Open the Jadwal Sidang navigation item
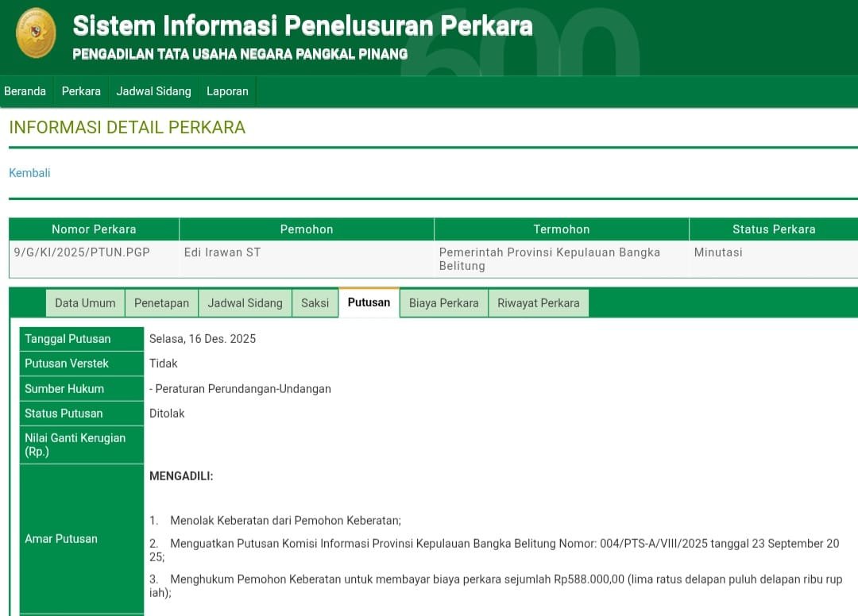Viewport: 858px width, 616px height. 153,91
